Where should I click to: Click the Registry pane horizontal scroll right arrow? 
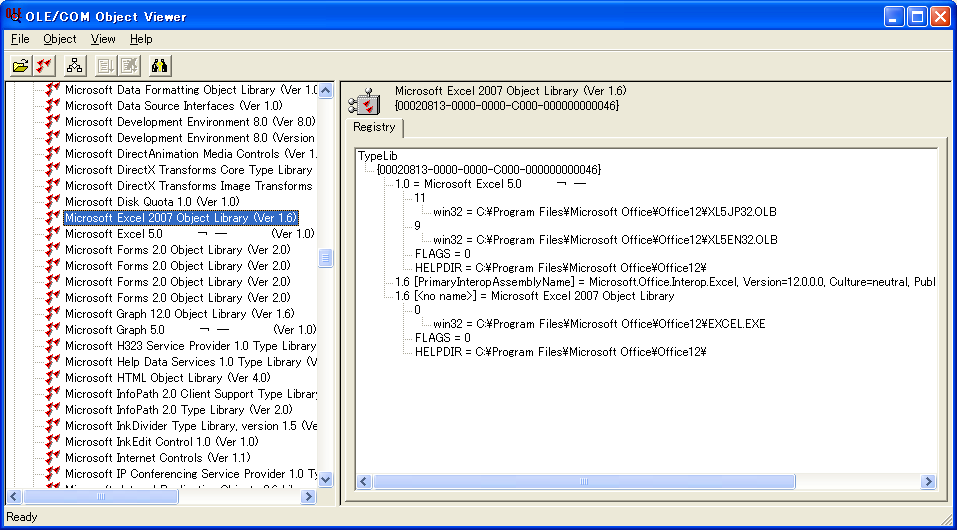point(928,482)
